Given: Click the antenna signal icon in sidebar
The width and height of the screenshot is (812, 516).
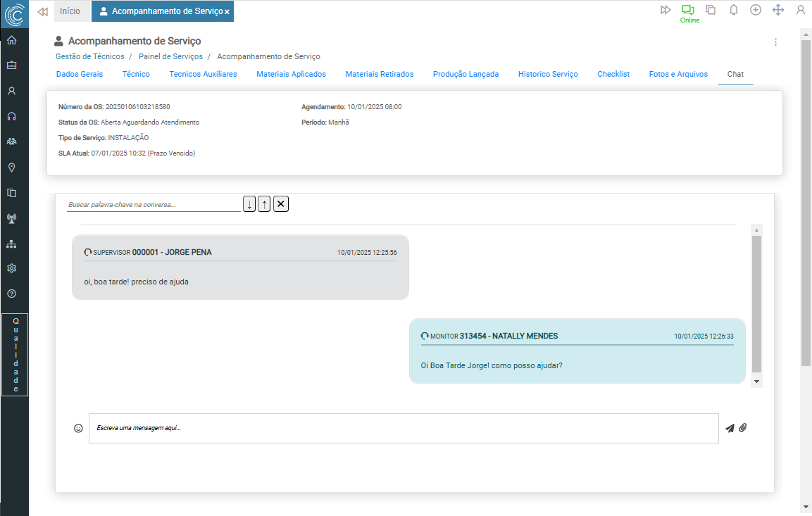Looking at the screenshot, I should [x=11, y=218].
